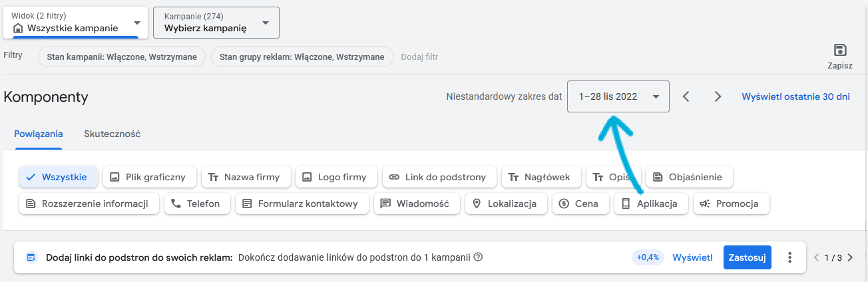Go to previous date range arrow
This screenshot has width=868, height=282.
(686, 96)
